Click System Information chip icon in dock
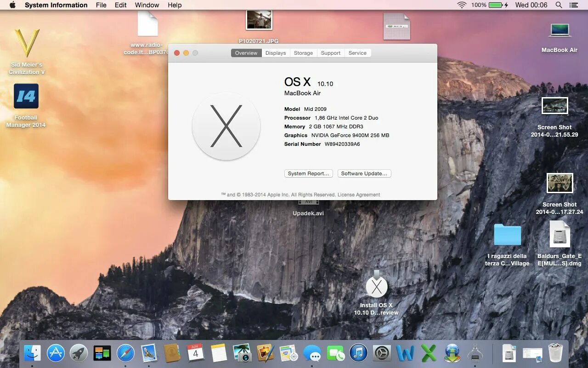Viewport: 588px width, 368px height. (475, 353)
